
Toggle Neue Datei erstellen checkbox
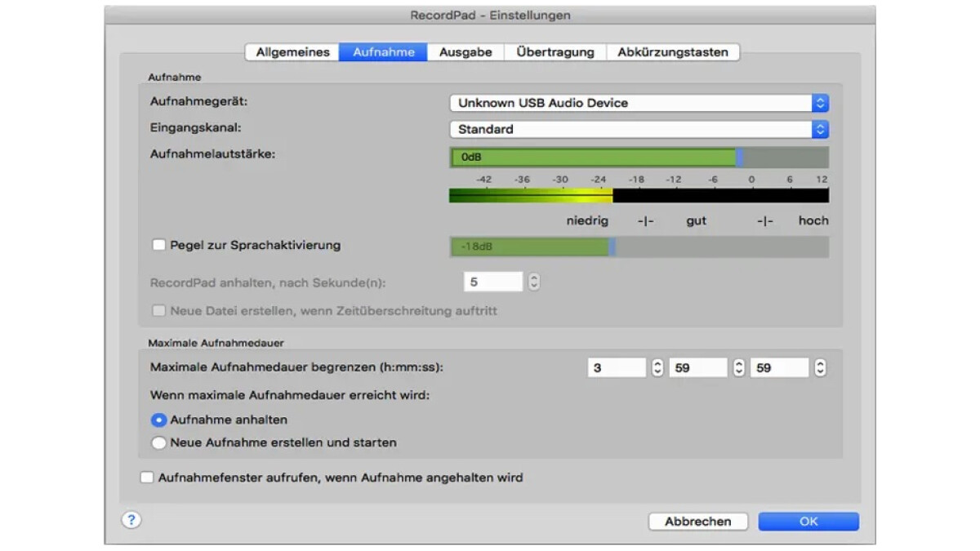tap(159, 311)
